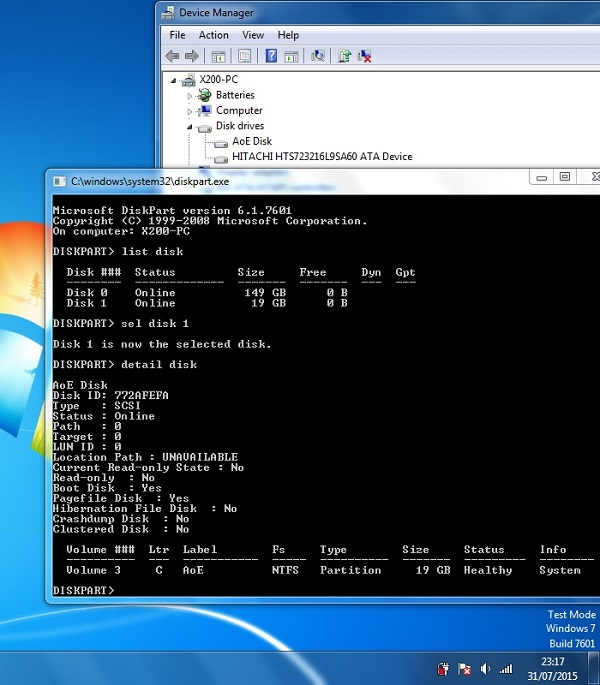Click the Device Manager title bar icon
This screenshot has width=600, height=685.
tap(168, 13)
